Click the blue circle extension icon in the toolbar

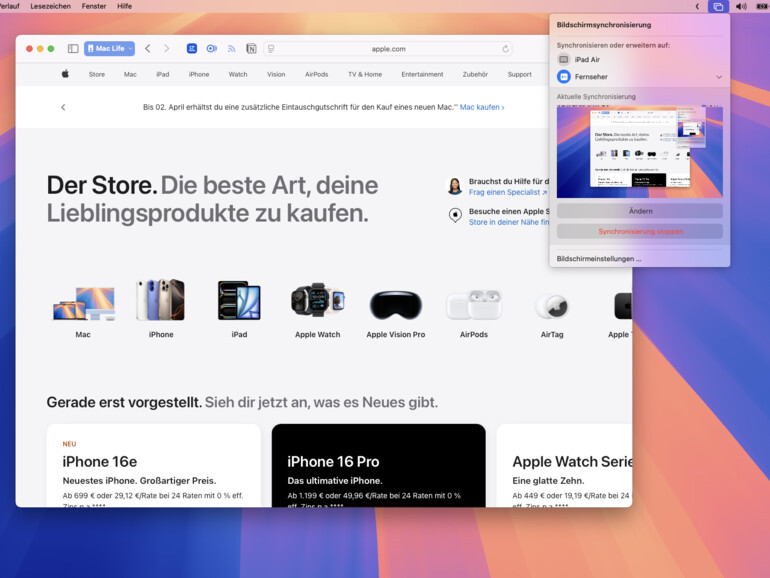212,49
